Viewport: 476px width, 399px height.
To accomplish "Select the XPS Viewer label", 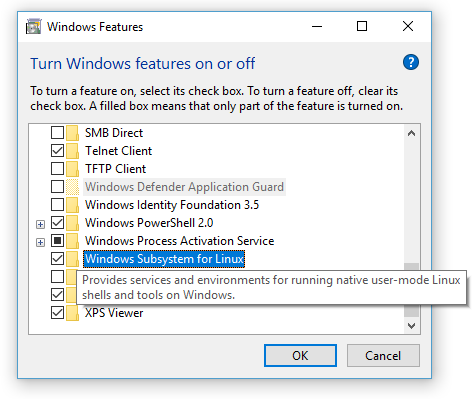I will tap(114, 313).
